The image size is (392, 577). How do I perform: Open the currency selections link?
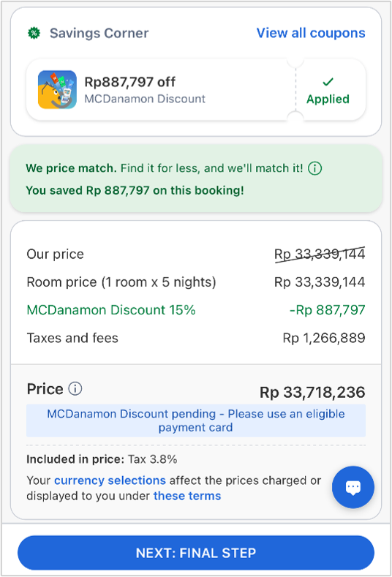pos(110,480)
